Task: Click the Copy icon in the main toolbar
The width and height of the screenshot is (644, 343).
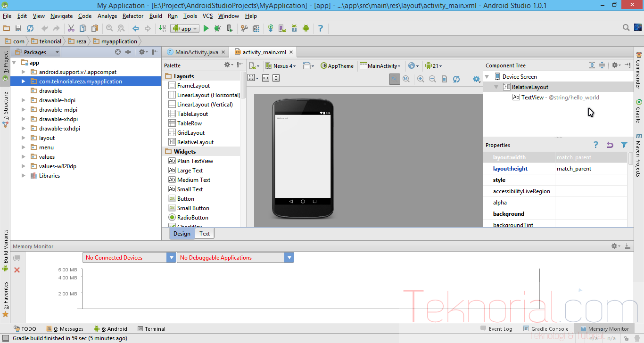Action: (x=83, y=29)
